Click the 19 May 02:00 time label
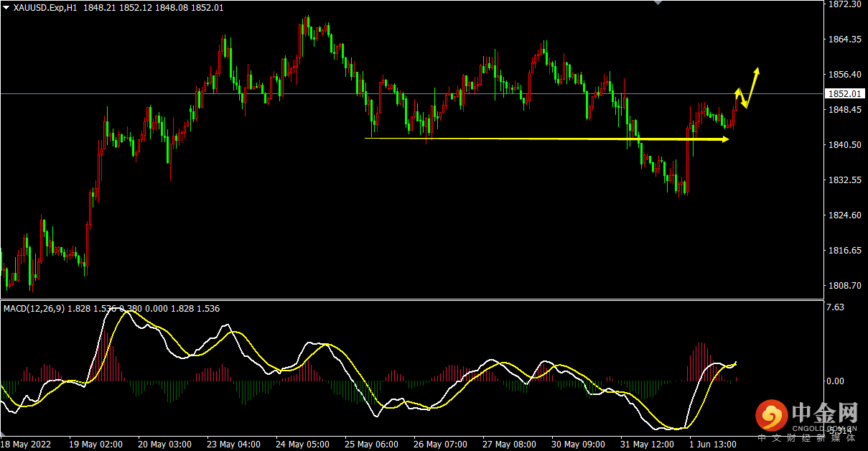 tap(95, 445)
